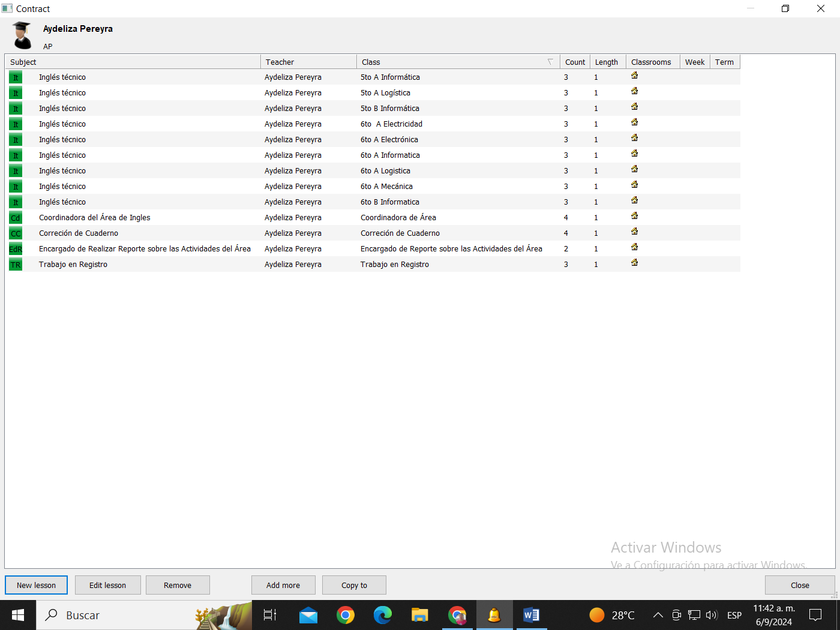Image resolution: width=840 pixels, height=630 pixels.
Task: Click the network icon in the system tray
Action: point(694,615)
